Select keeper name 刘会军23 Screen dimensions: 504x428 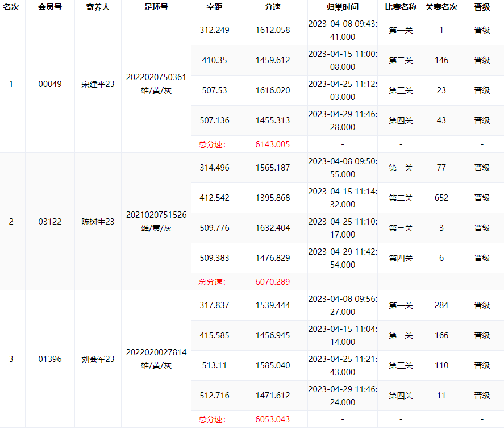coord(98,359)
